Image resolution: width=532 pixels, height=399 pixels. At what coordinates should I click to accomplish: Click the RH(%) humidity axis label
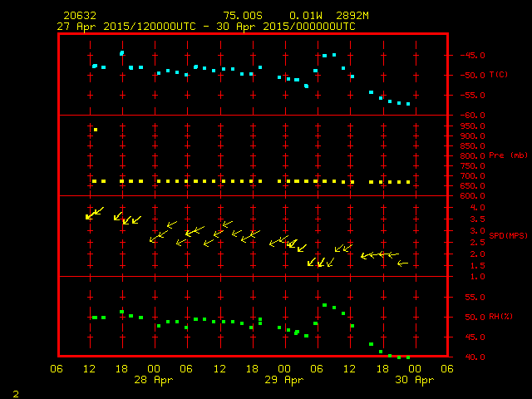tap(500, 317)
